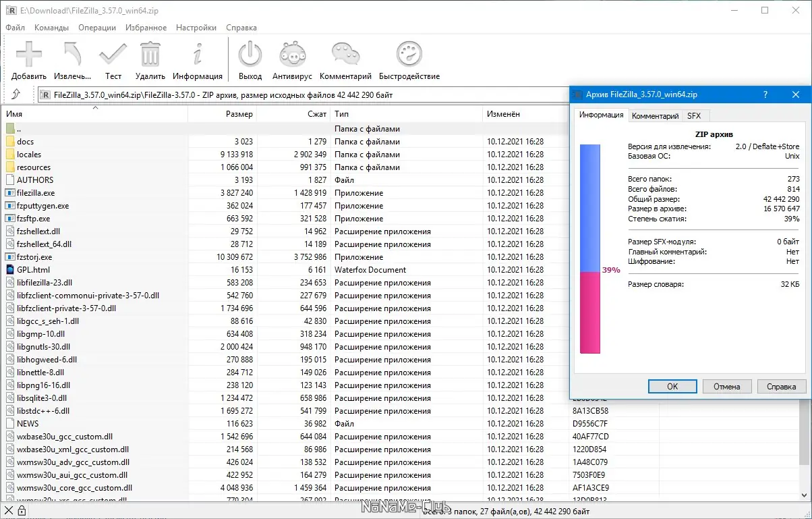Go up one folder level arrow
812x519 pixels.
coord(16,95)
